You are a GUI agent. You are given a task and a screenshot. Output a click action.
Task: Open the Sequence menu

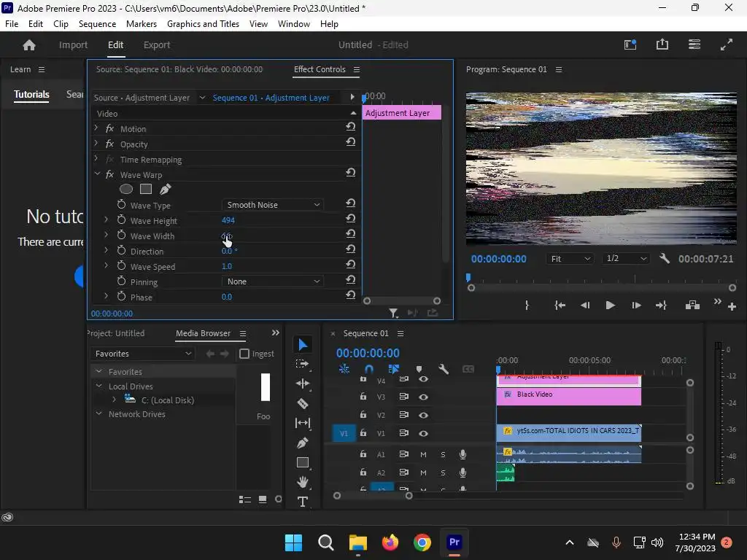tap(97, 24)
